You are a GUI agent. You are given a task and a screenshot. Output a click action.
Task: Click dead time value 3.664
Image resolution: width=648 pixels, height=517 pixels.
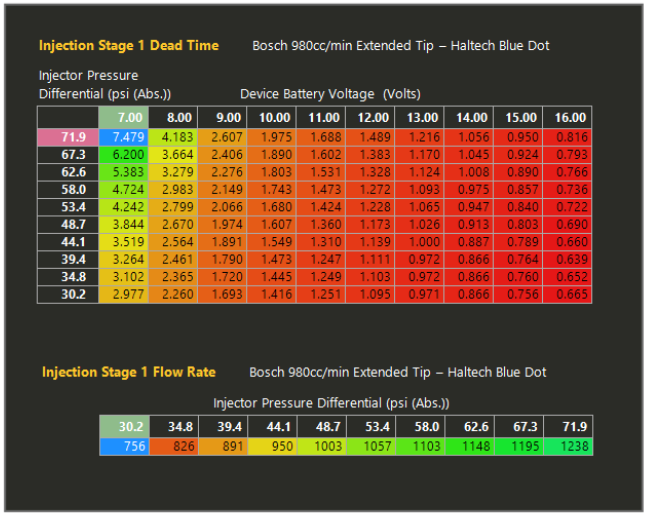coord(173,155)
